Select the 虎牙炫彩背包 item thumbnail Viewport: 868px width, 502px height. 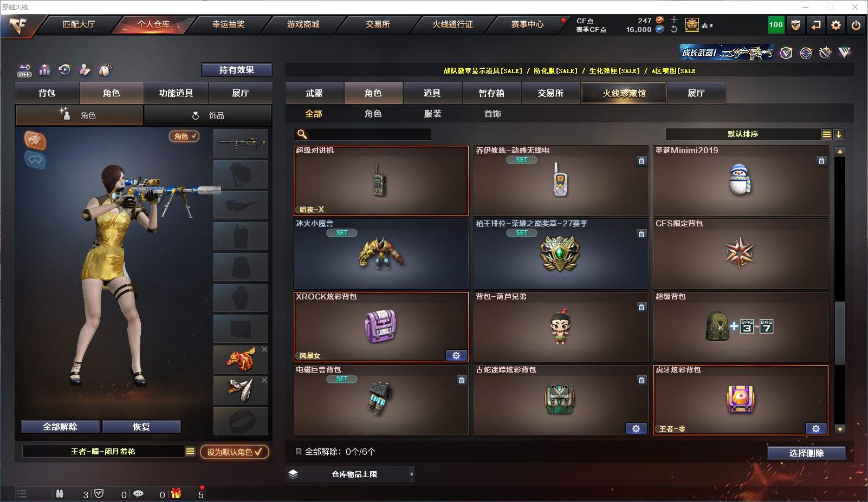pyautogui.click(x=741, y=400)
